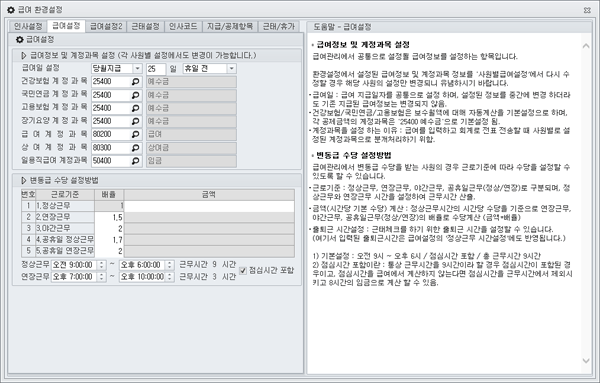The image size is (600, 383).
Task: Switch to the 인사코드 tab
Action: pyautogui.click(x=183, y=26)
